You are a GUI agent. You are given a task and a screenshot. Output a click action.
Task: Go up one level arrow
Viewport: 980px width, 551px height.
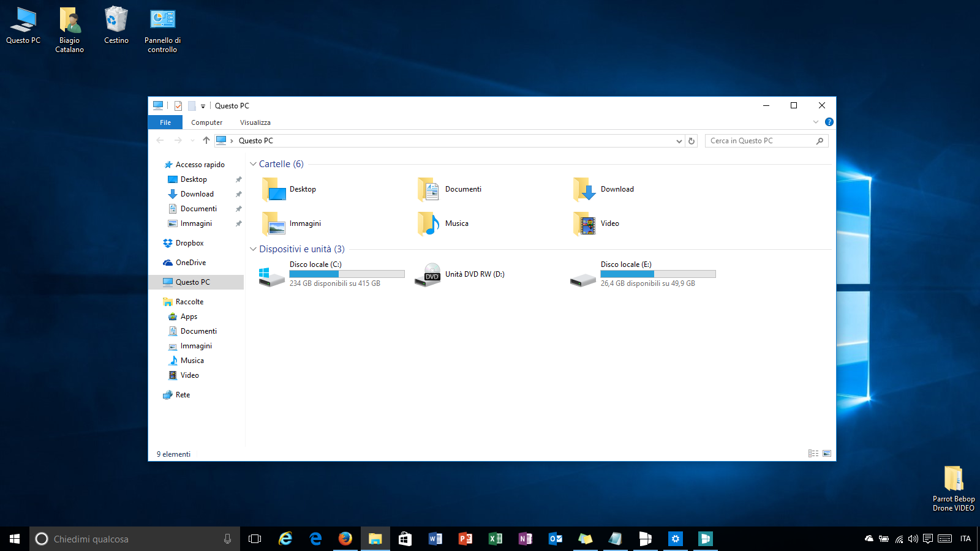(206, 141)
